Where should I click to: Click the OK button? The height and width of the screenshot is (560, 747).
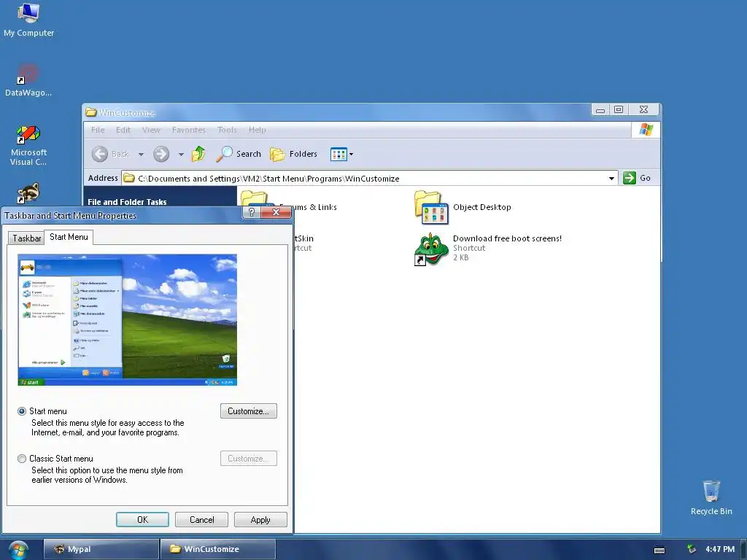click(142, 519)
